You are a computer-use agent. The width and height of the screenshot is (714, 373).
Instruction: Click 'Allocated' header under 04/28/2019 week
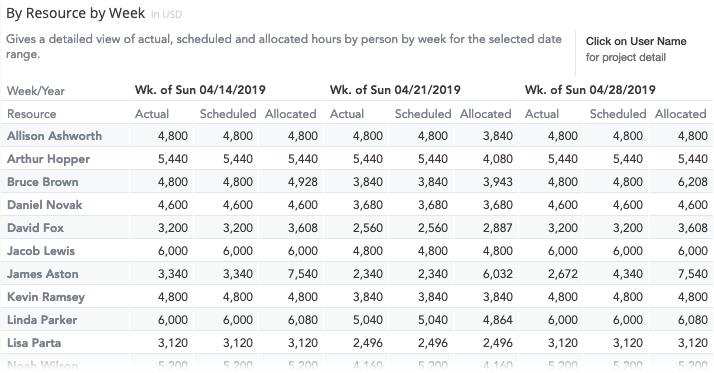(x=680, y=114)
